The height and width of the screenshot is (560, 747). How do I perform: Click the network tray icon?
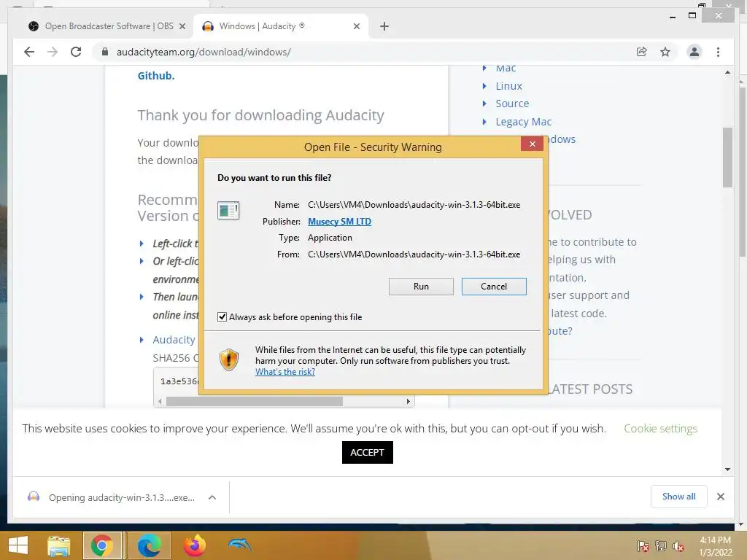click(x=661, y=546)
